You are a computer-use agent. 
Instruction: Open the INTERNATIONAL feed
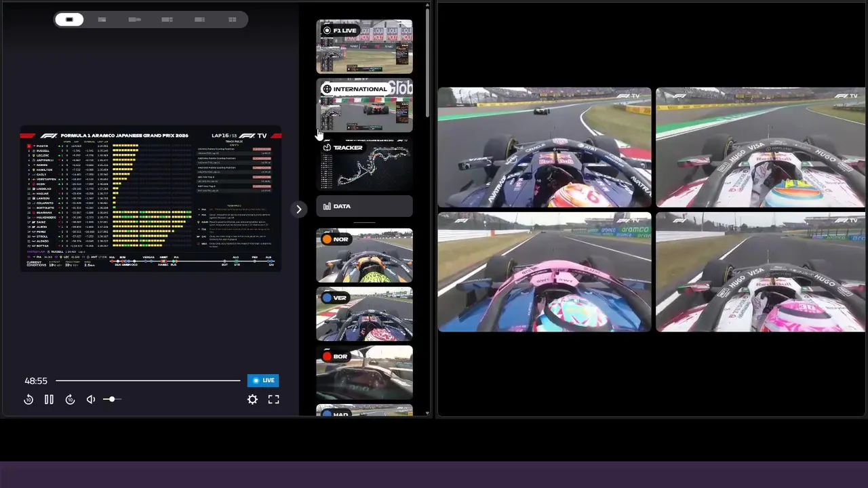364,105
